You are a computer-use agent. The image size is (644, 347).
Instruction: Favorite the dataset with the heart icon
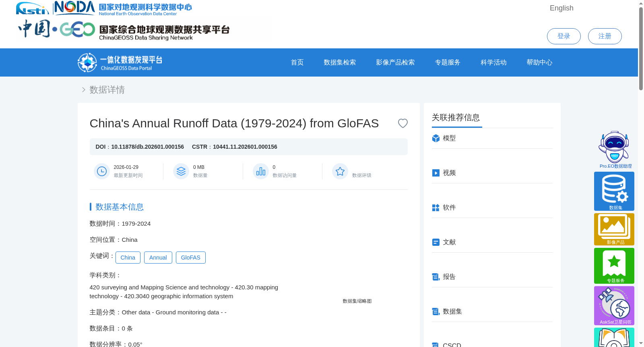403,123
